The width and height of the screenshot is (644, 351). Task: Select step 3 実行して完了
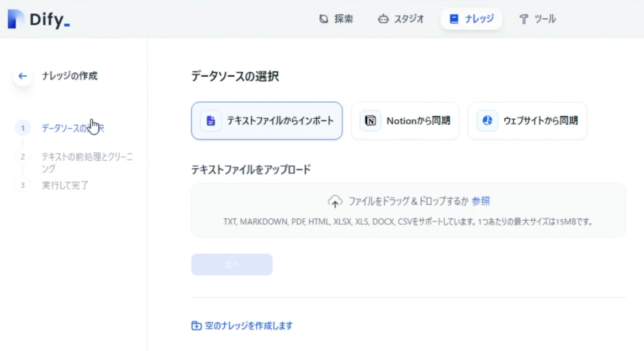52,185
